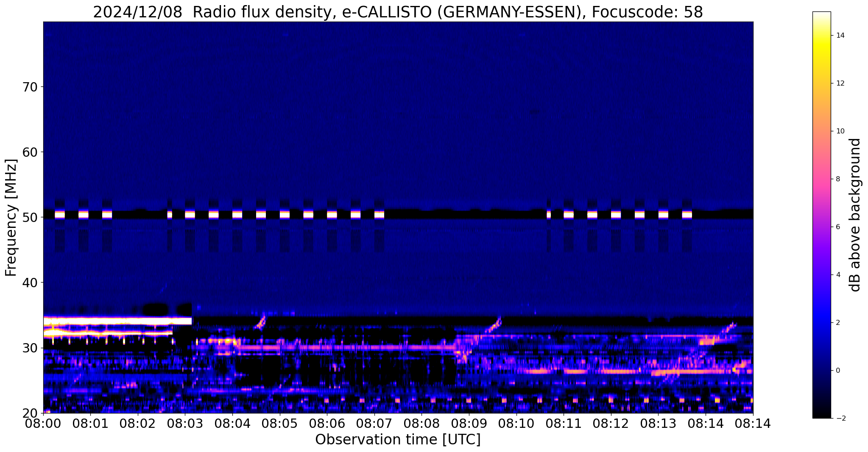
Task: Click the colorbar tick label 2
Action: [838, 323]
